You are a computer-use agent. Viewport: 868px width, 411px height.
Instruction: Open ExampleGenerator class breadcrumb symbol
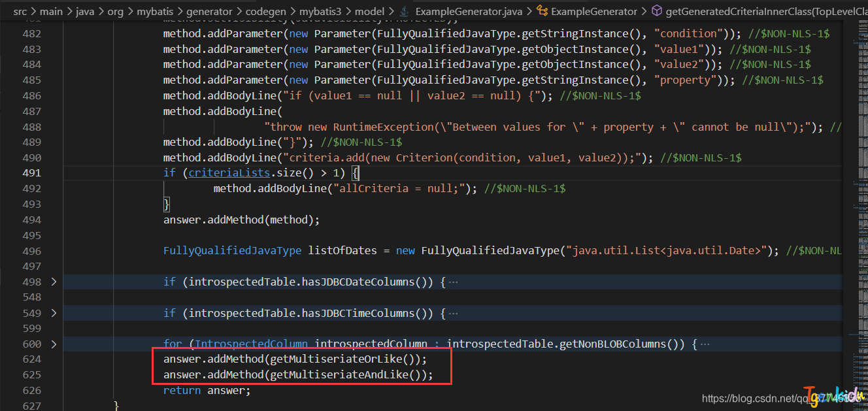pos(594,11)
